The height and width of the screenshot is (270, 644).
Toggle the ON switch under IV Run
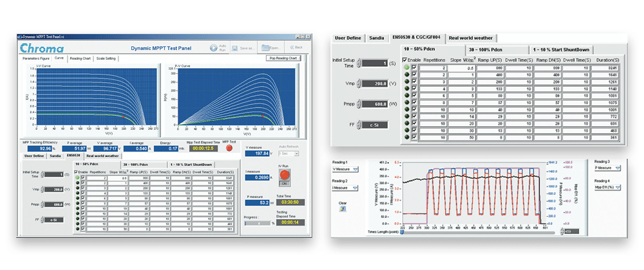pos(283,183)
